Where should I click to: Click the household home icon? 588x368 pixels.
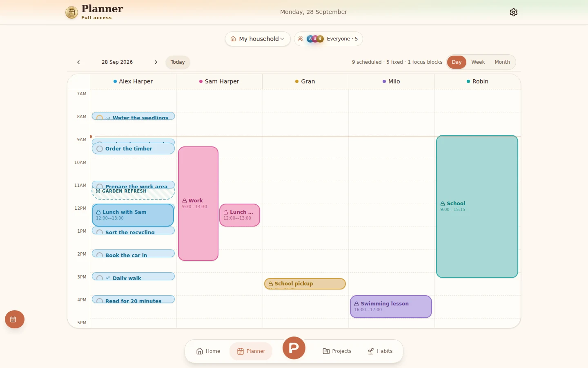(x=233, y=39)
